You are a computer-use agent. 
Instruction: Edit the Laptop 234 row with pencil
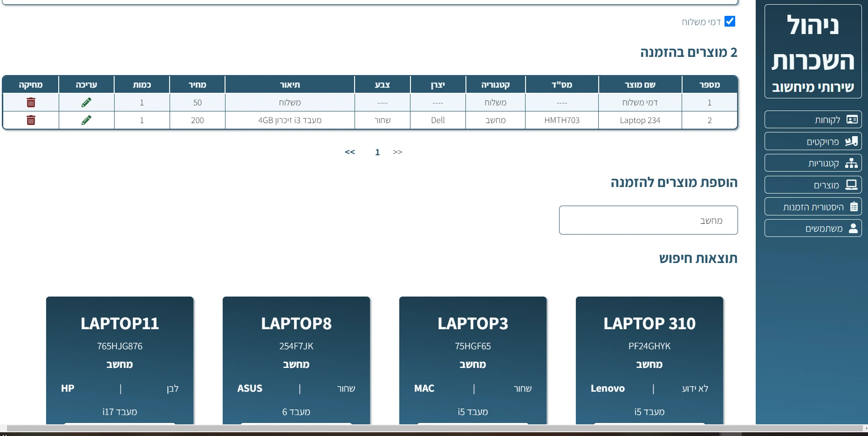click(86, 120)
